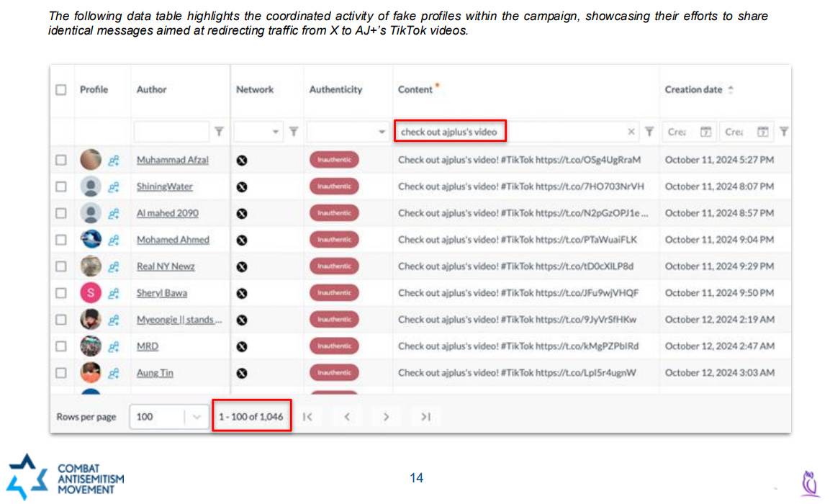Open Myeongie || stands author link
Screen dimensions: 830x504
[x=179, y=320]
